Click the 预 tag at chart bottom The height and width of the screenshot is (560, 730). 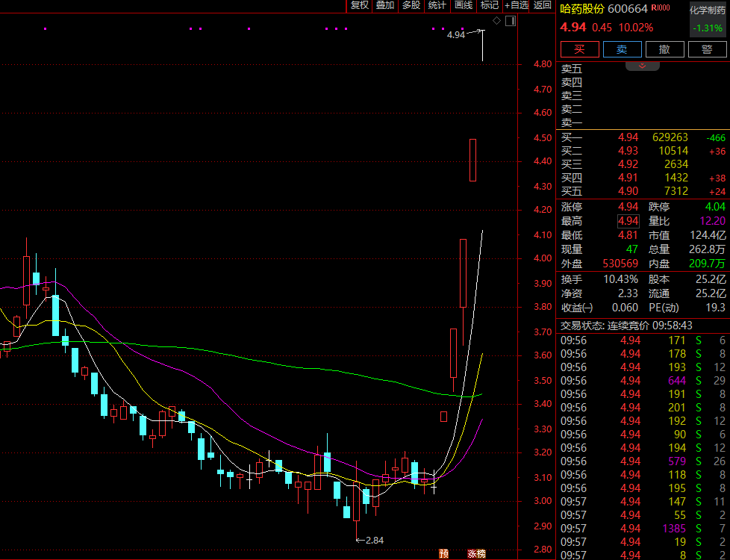444,553
